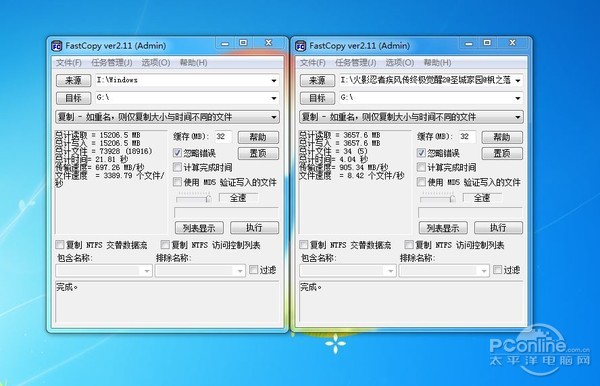Image resolution: width=600 pixels, height=386 pixels.
Task: Click 完成 log area in left window
Action: pos(167,302)
